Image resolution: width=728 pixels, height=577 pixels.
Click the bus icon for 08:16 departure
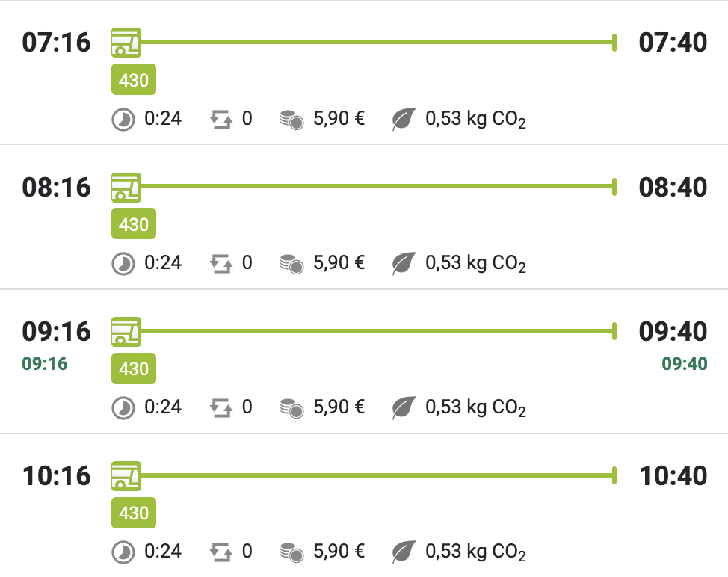pos(126,187)
